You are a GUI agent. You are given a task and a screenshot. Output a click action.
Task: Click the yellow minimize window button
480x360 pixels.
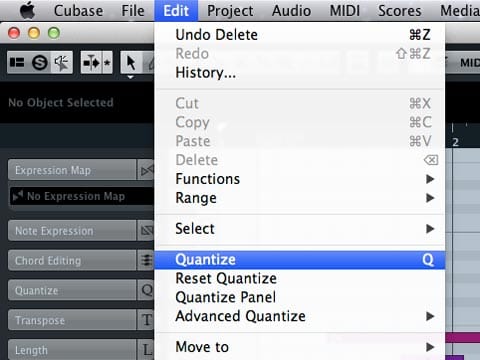pos(34,33)
